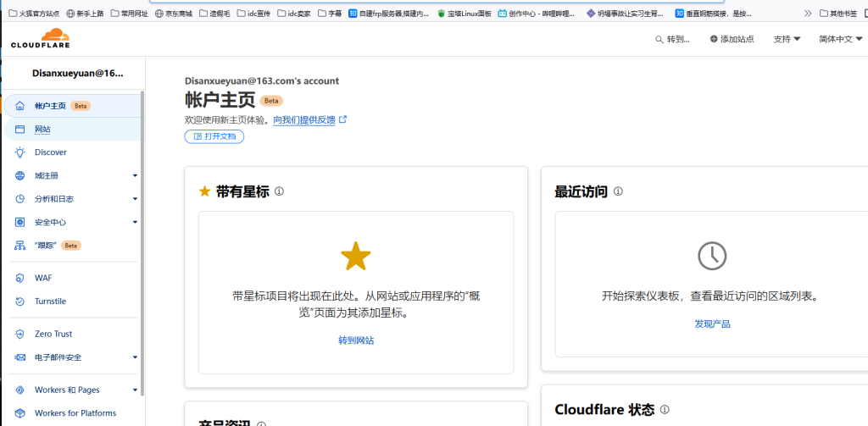The image size is (868, 426).
Task: Follow the 发现产品 link
Action: pos(712,324)
